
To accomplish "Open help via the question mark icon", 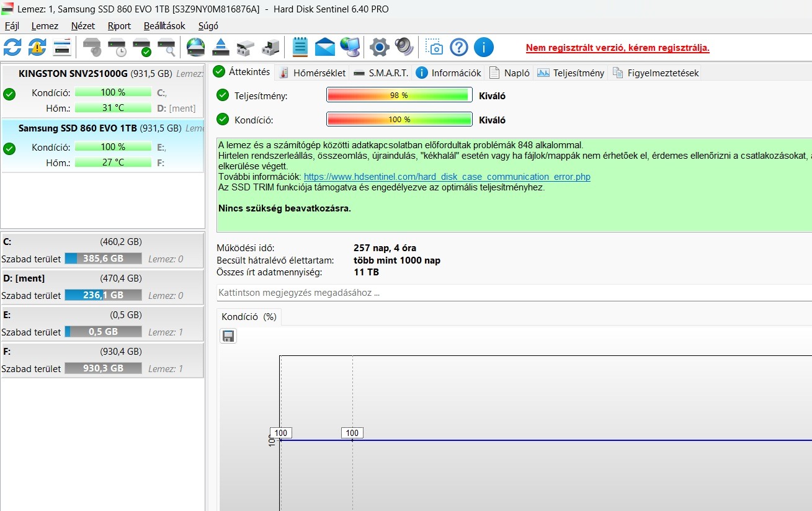I will click(x=459, y=47).
